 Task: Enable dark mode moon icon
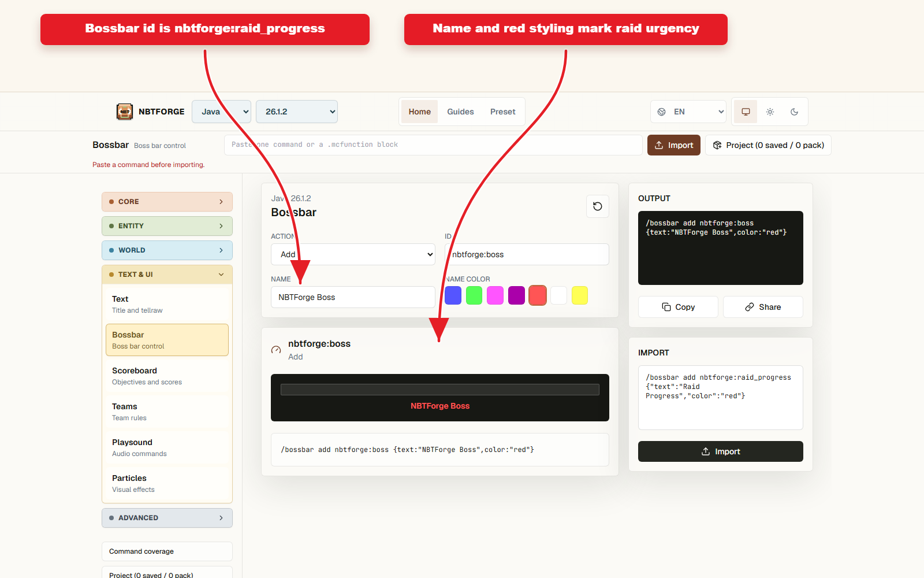pyautogui.click(x=794, y=112)
